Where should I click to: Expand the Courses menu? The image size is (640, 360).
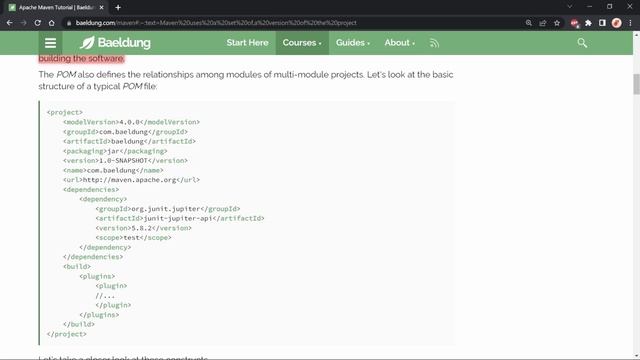302,42
